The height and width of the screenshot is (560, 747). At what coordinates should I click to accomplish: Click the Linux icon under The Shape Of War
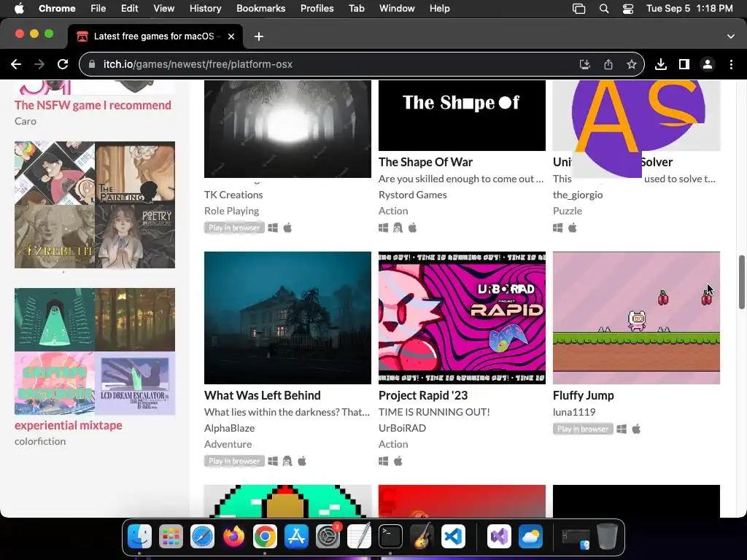click(x=398, y=227)
